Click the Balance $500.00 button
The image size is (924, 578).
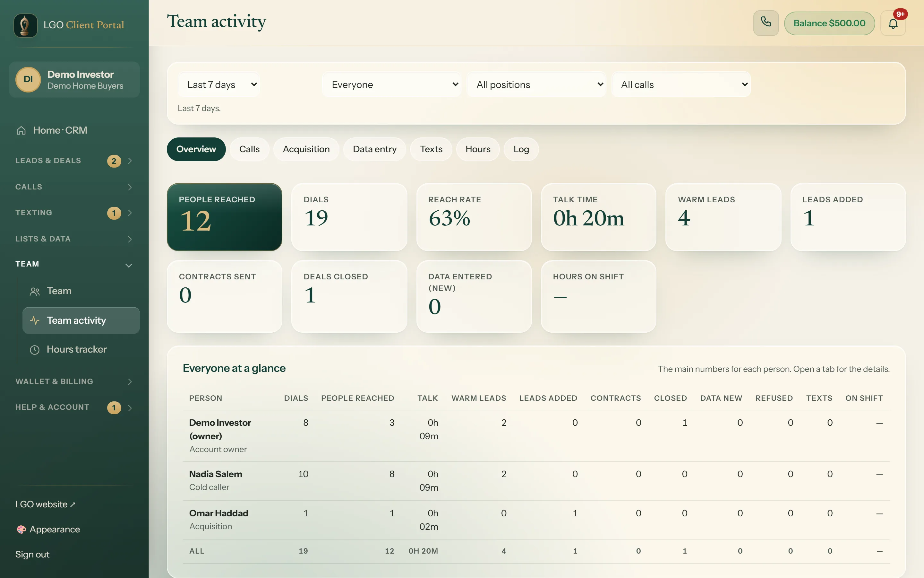829,23
